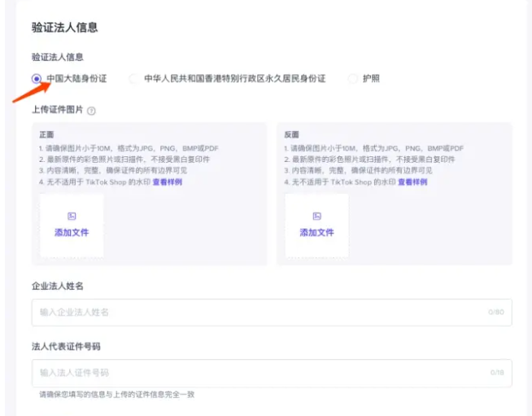Click the 0/18 character counter
This screenshot has height=416, width=532.
496,373
